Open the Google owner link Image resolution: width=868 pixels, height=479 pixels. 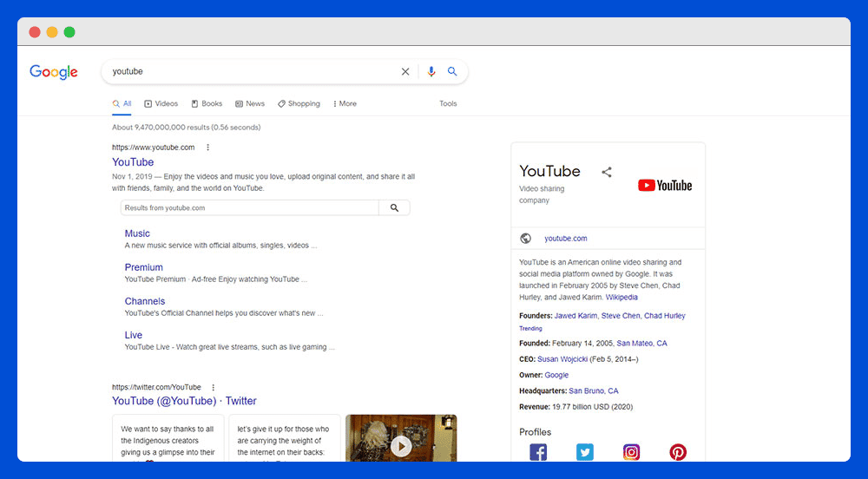[x=556, y=375]
